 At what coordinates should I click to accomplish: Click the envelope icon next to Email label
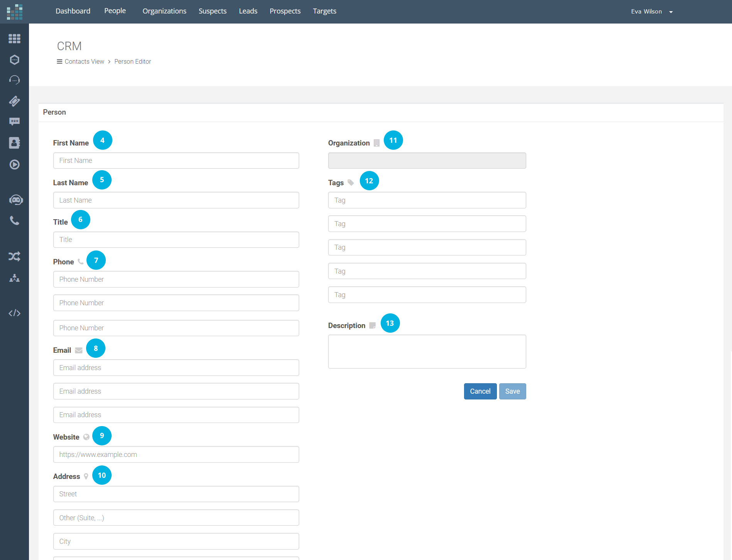click(79, 350)
